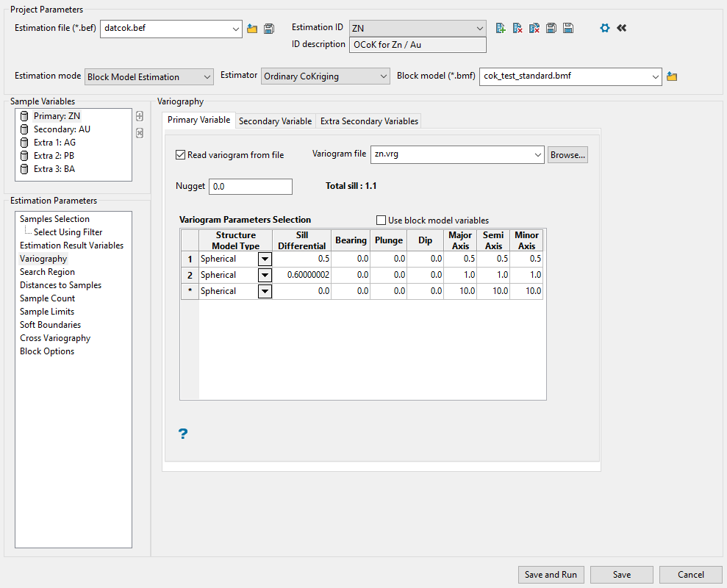This screenshot has width=727, height=588.
Task: Click remove sample variable X icon
Action: point(140,133)
